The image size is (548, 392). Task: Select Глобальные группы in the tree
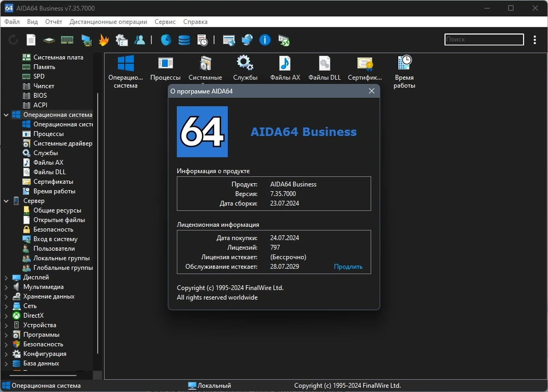57,268
